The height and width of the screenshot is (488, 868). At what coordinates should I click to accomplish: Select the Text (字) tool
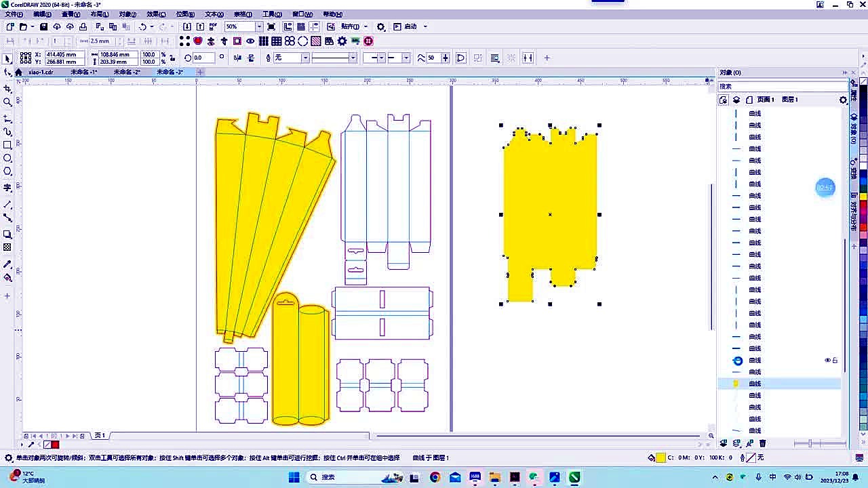tap(7, 188)
